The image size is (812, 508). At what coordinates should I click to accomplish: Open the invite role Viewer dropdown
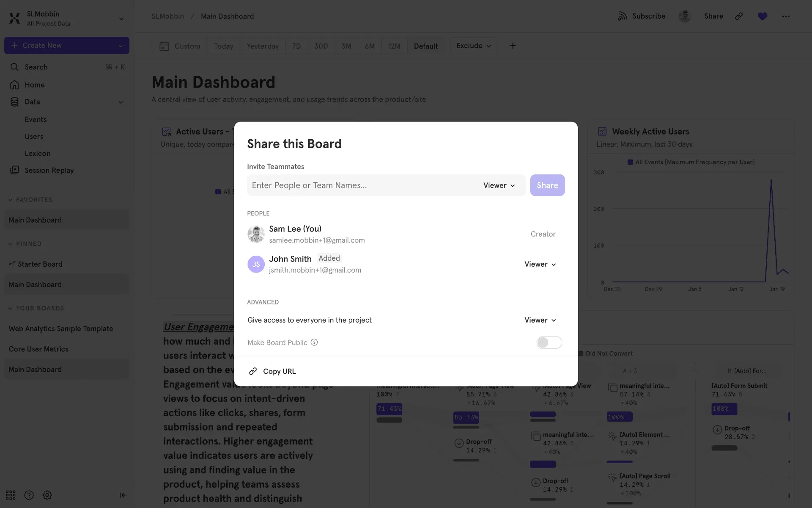coord(499,185)
